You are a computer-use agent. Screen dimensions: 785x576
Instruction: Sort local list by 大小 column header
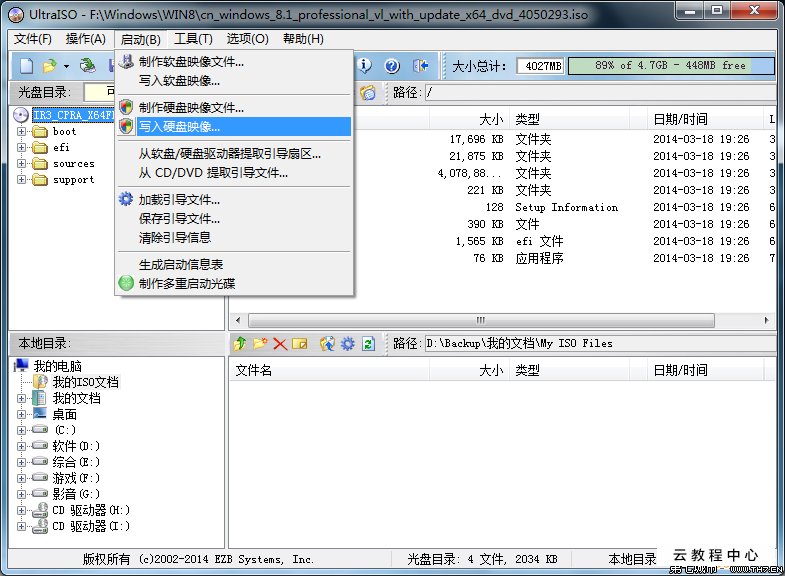(x=469, y=370)
